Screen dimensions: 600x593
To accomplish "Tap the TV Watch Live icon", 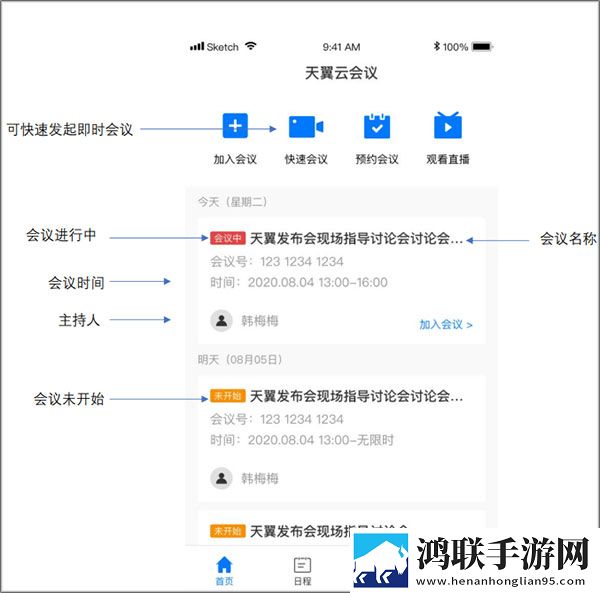I will tap(448, 125).
